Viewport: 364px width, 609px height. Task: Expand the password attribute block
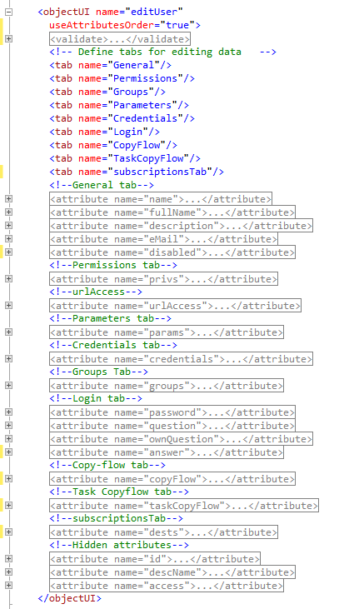point(8,412)
